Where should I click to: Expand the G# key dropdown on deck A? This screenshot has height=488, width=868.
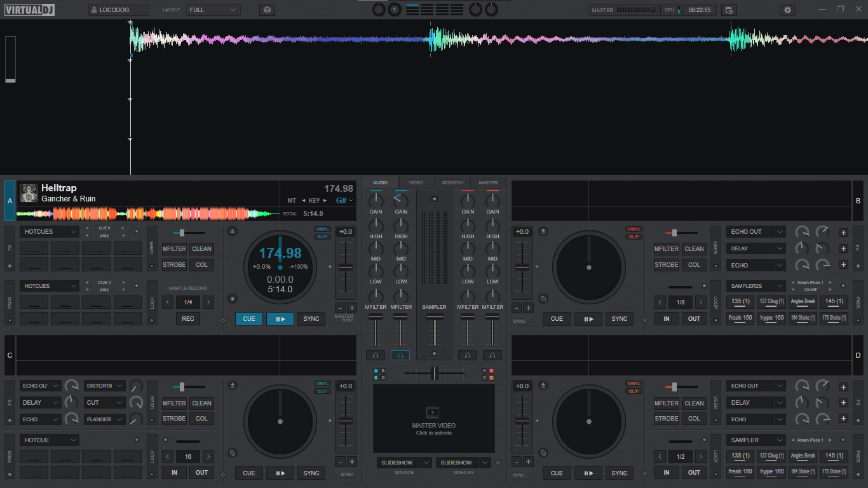tap(345, 201)
